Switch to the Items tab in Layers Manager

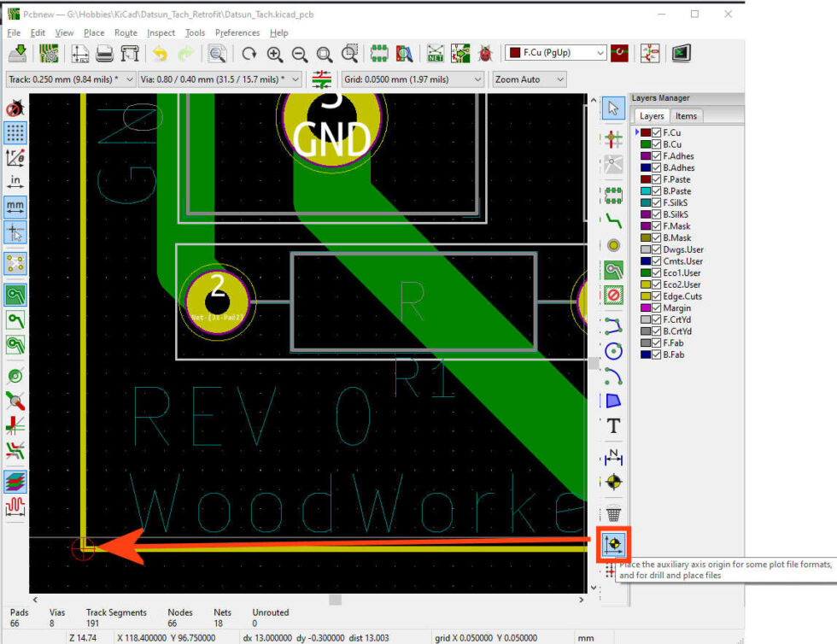click(687, 115)
